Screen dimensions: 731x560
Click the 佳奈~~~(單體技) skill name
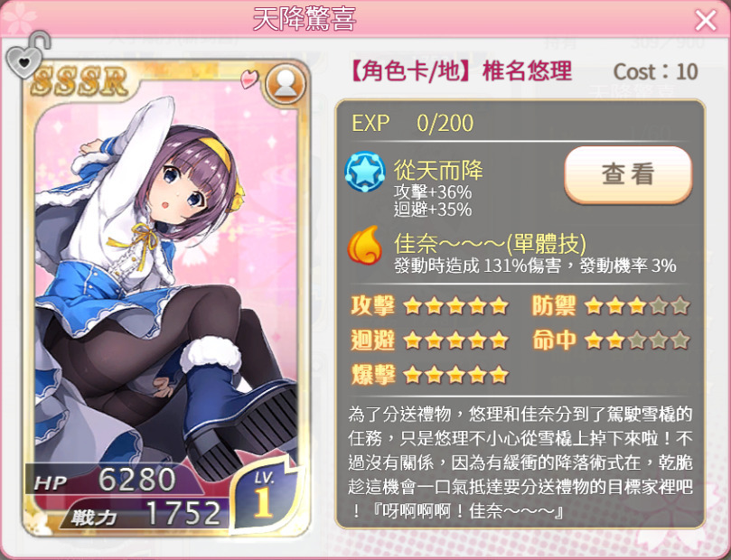coord(490,243)
